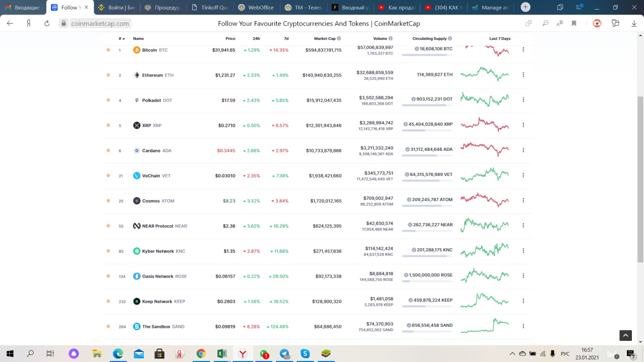The image size is (644, 362).
Task: Click the XRP circulating supply progress bar
Action: pos(427,130)
